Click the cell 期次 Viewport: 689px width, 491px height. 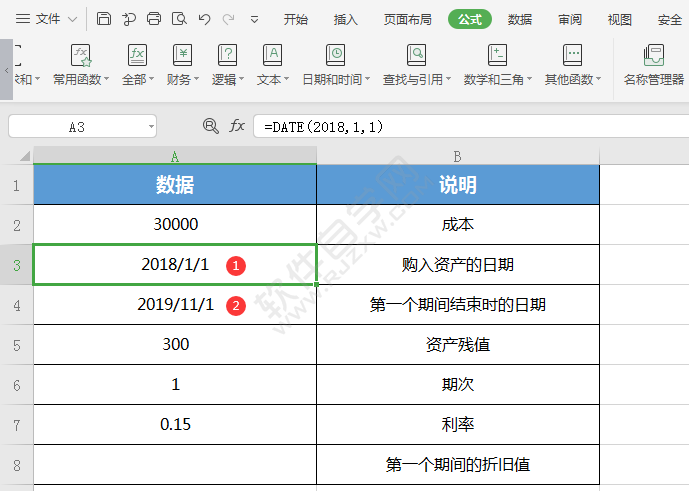pyautogui.click(x=458, y=385)
